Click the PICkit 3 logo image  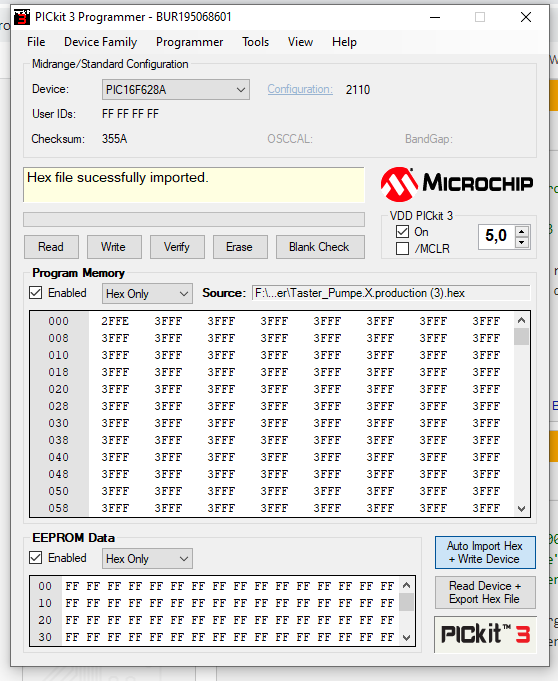[485, 634]
